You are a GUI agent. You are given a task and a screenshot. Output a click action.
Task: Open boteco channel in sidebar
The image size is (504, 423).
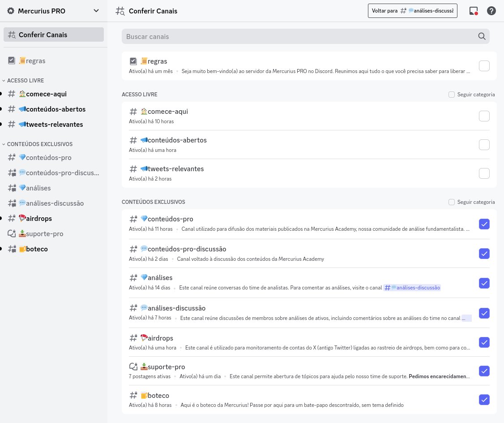click(x=54, y=249)
